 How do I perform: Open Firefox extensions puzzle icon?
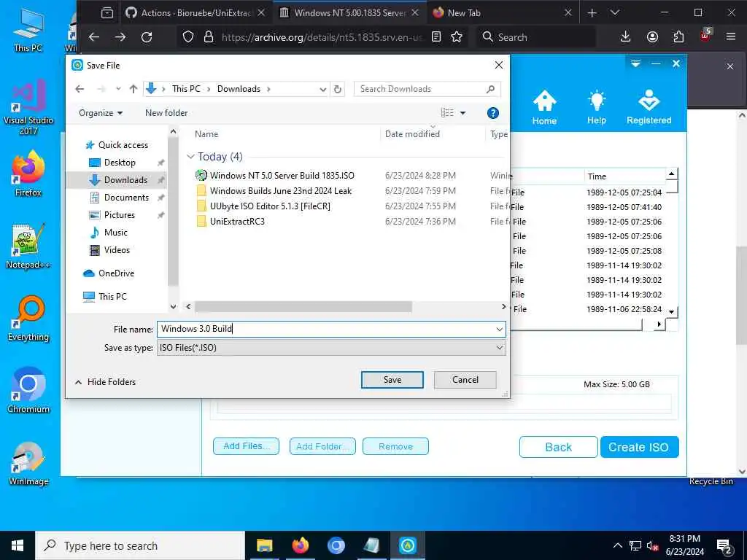pyautogui.click(x=678, y=37)
